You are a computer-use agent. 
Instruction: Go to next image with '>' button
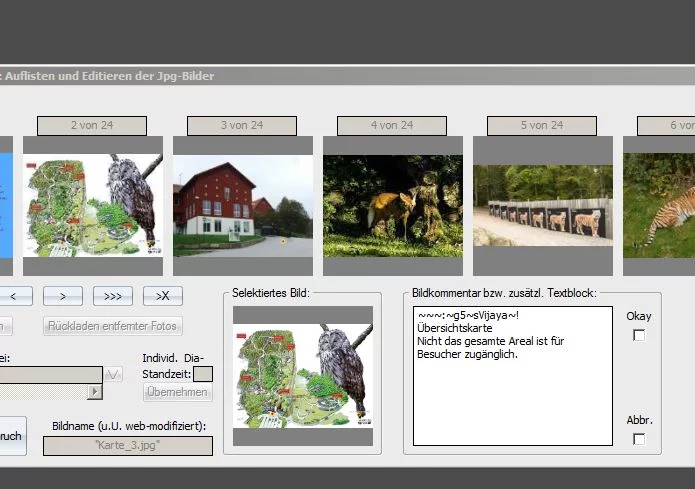63,296
